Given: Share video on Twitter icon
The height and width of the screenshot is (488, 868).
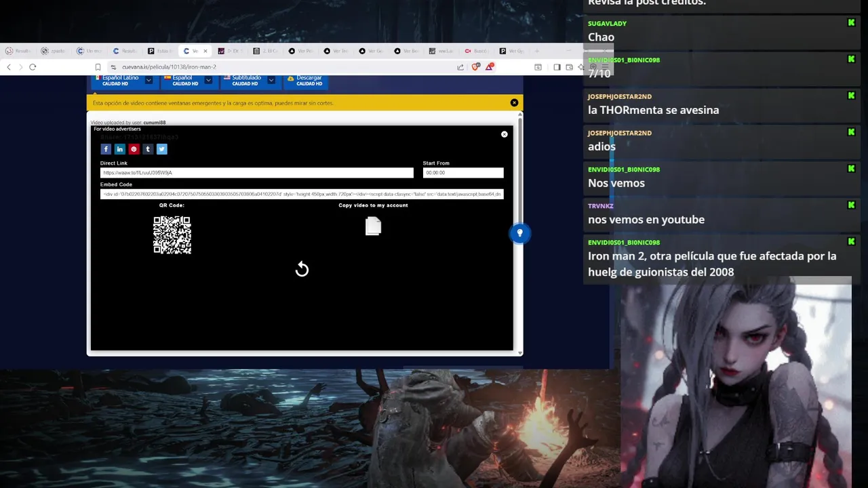Looking at the screenshot, I should (x=161, y=149).
